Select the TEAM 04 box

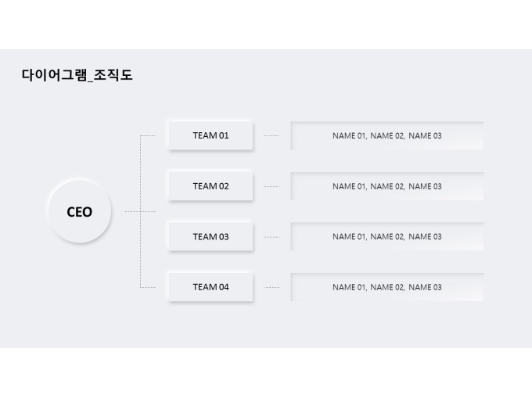click(x=210, y=287)
